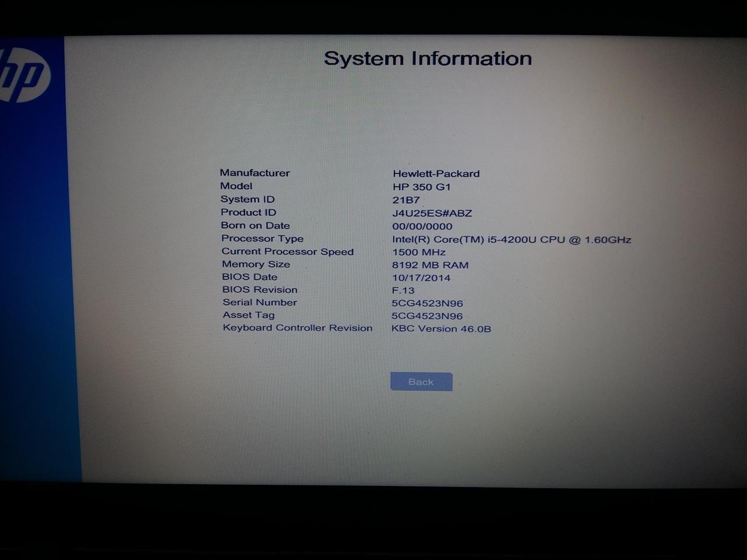Select the 1500 MHz speed value

pyautogui.click(x=418, y=252)
